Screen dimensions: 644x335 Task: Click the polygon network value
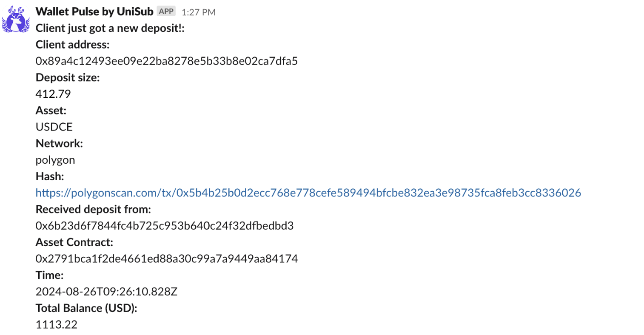point(55,160)
